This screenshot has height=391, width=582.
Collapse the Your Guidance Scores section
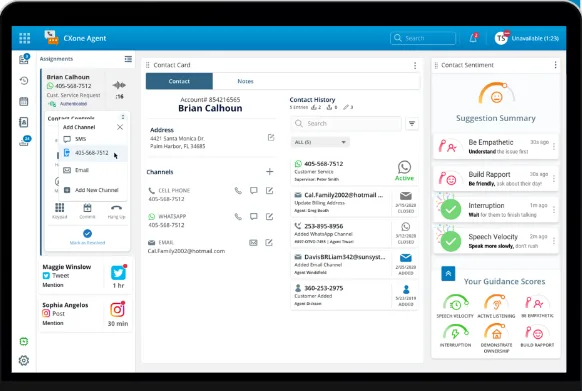[x=448, y=274]
